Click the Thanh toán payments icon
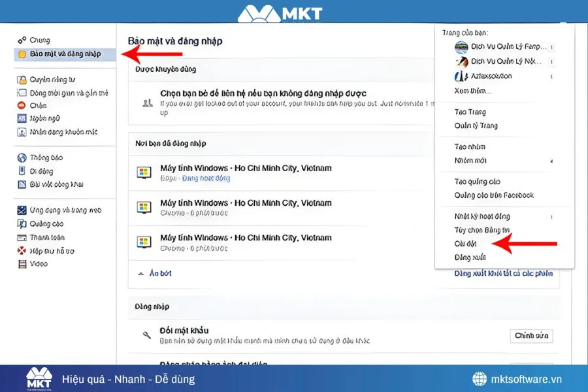The image size is (588, 392). point(21,238)
